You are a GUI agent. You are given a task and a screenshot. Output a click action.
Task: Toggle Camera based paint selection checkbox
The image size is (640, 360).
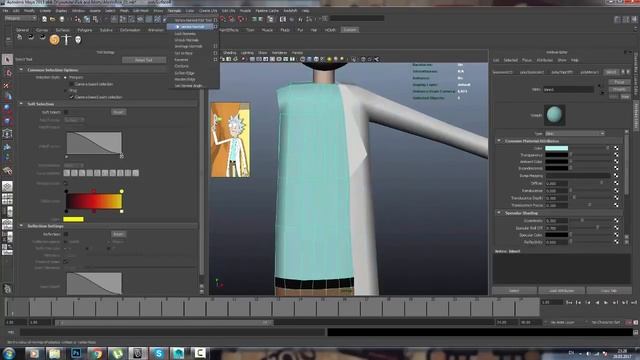(x=71, y=97)
